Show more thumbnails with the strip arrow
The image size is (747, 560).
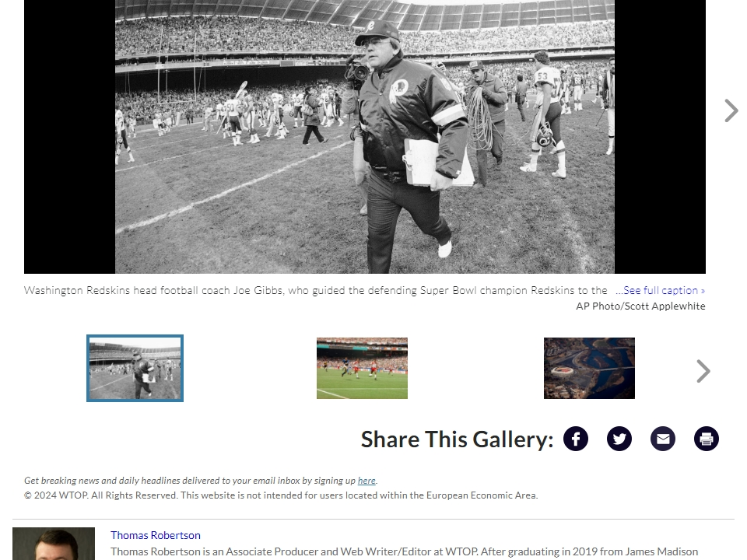[703, 371]
